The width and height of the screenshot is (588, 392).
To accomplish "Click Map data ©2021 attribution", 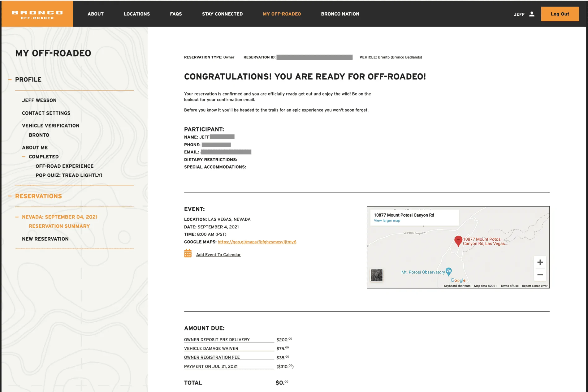I will pos(485,286).
